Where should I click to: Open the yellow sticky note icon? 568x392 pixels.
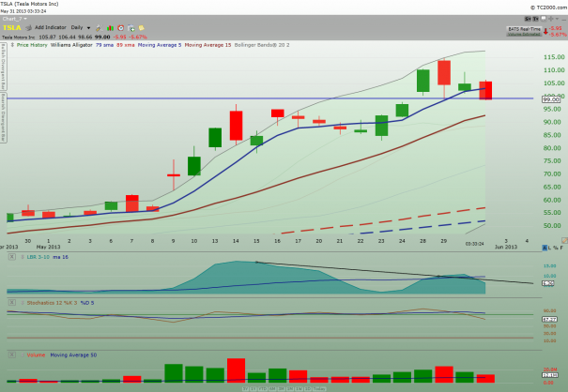141,28
